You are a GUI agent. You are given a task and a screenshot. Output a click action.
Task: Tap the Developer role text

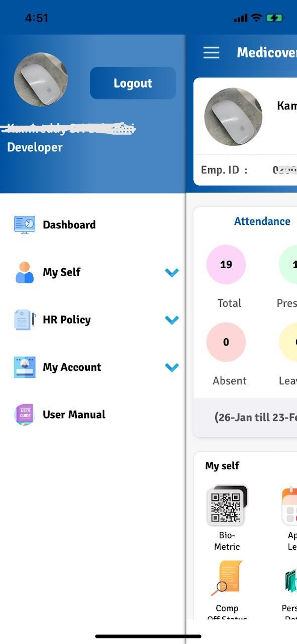click(35, 147)
